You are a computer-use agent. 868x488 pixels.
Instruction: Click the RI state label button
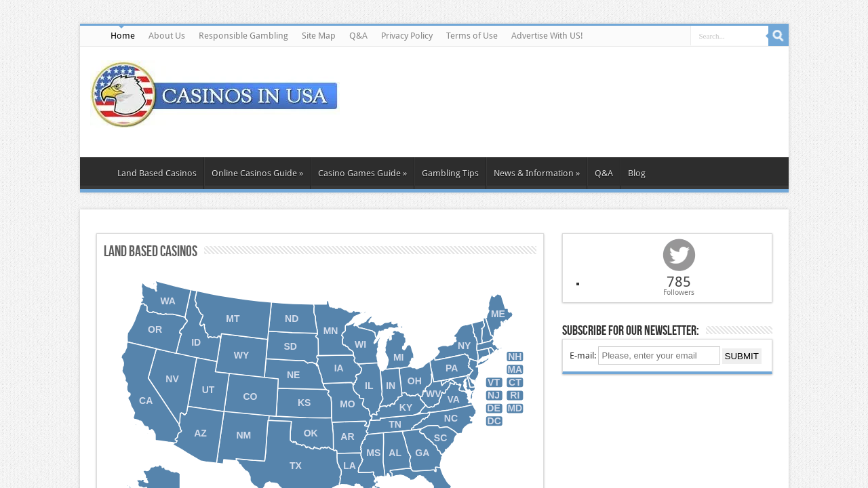515,395
